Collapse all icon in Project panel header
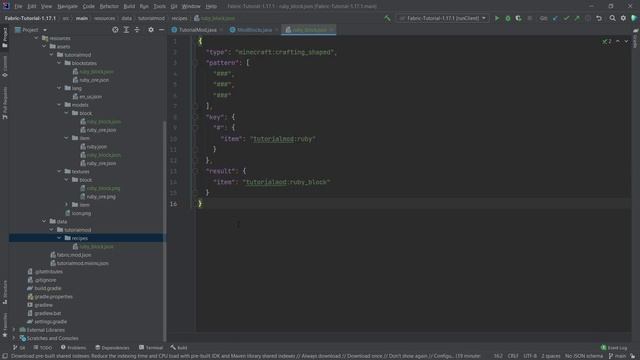Image resolution: width=640 pixels, height=360 pixels. coord(137,30)
